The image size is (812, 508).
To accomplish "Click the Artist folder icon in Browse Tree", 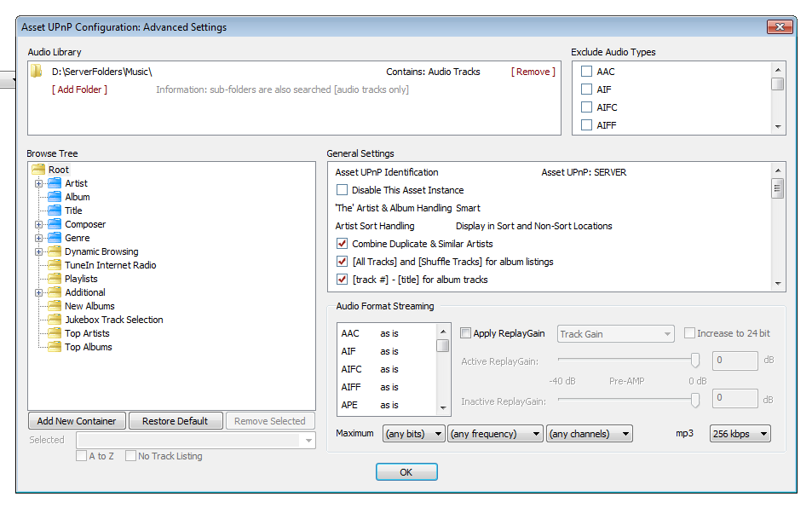I will 55,183.
